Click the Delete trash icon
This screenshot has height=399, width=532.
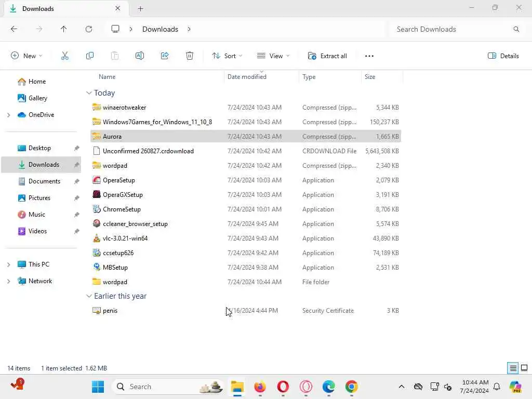coord(190,56)
